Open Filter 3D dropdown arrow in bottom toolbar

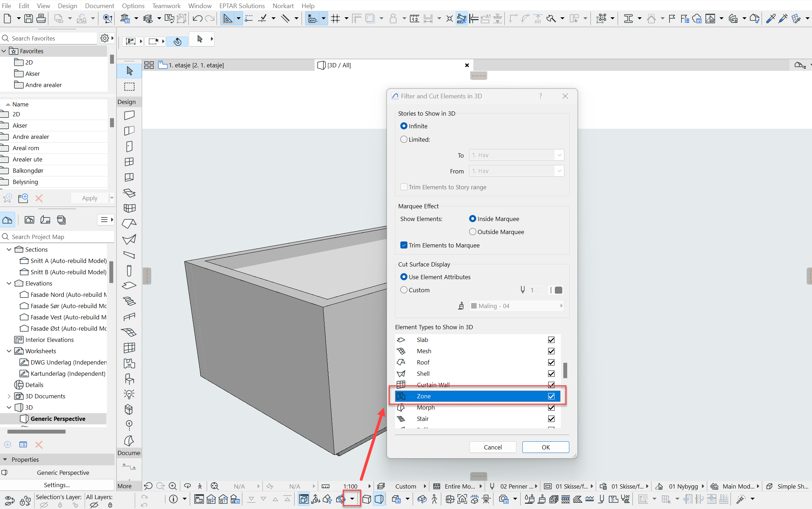(352, 499)
